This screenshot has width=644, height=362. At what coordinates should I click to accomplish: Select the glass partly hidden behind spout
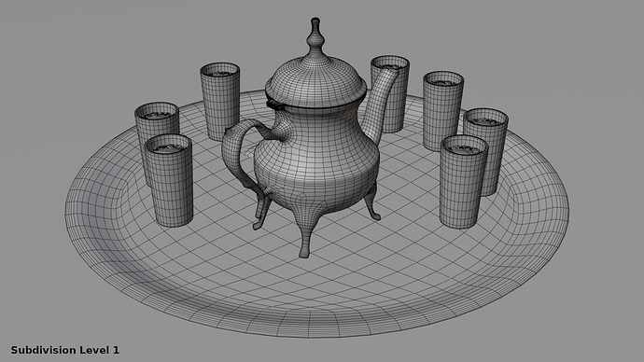[390, 93]
